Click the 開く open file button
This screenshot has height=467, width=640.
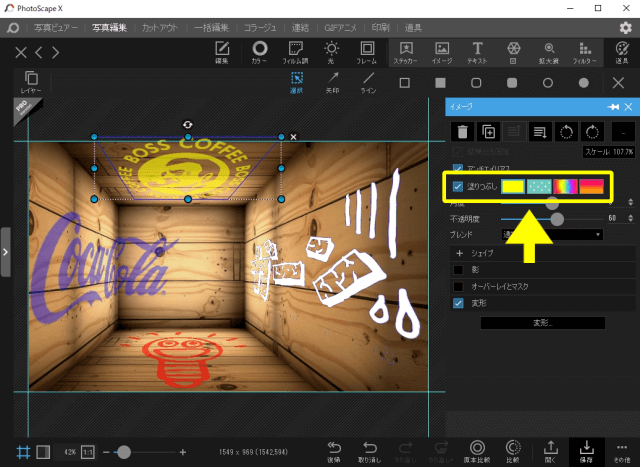click(550, 452)
